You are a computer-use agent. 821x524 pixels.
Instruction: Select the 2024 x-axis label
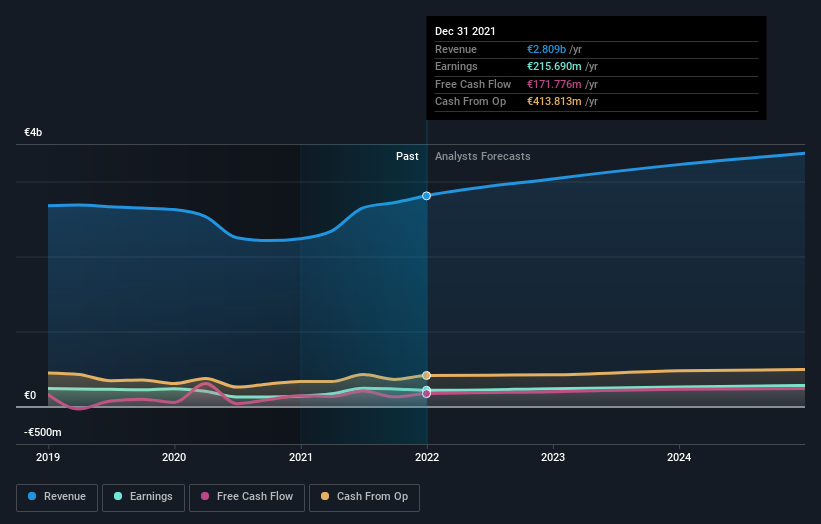679,457
